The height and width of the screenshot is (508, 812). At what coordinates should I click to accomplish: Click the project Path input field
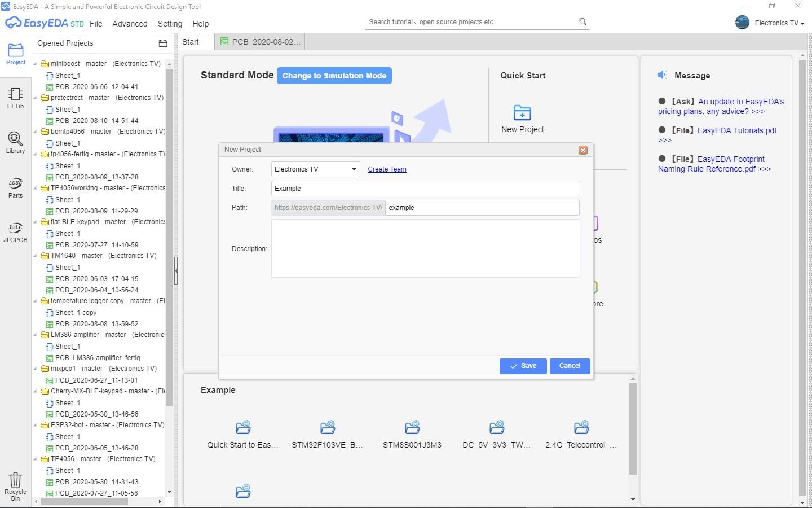point(482,208)
